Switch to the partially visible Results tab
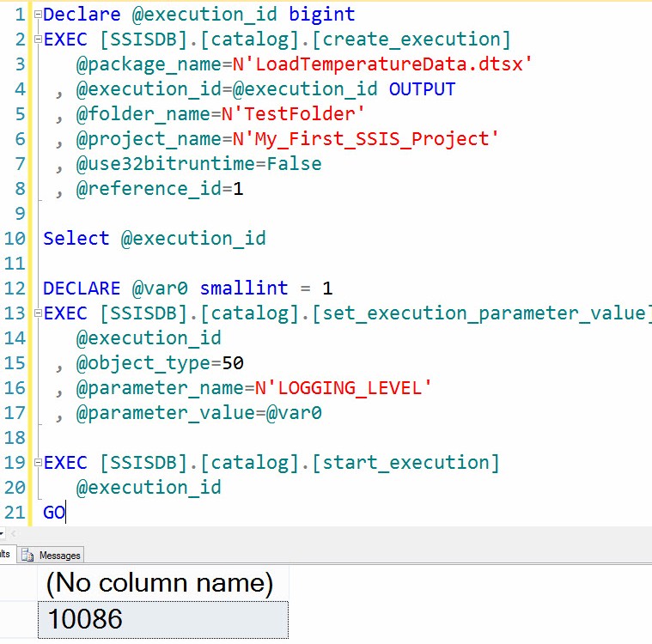The height and width of the screenshot is (644, 652). tap(4, 555)
